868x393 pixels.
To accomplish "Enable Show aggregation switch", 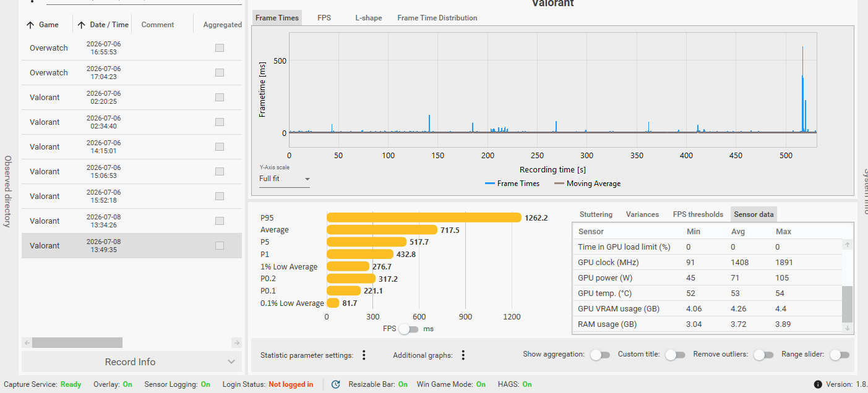I will 600,355.
